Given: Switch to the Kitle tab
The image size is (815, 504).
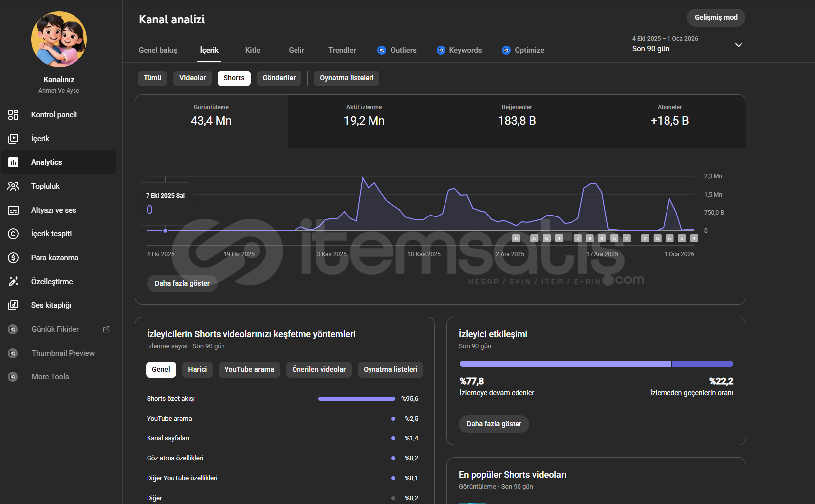Looking at the screenshot, I should coord(252,50).
